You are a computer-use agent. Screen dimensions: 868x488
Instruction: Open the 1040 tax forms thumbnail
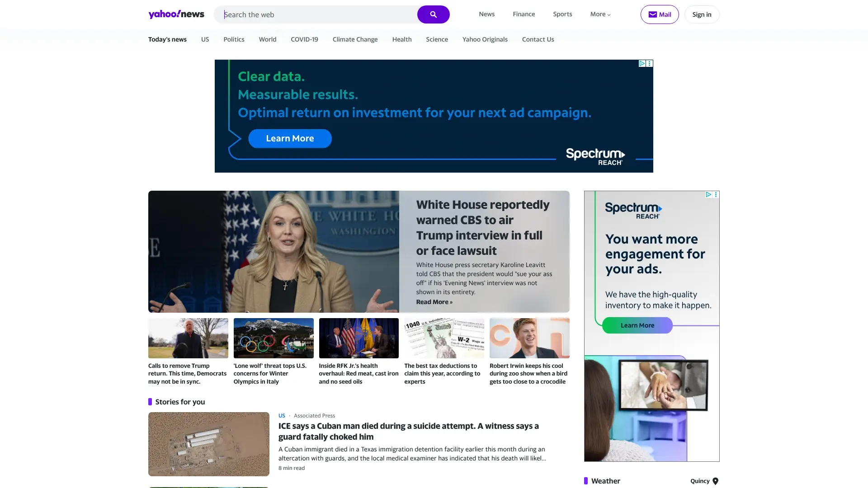point(444,338)
